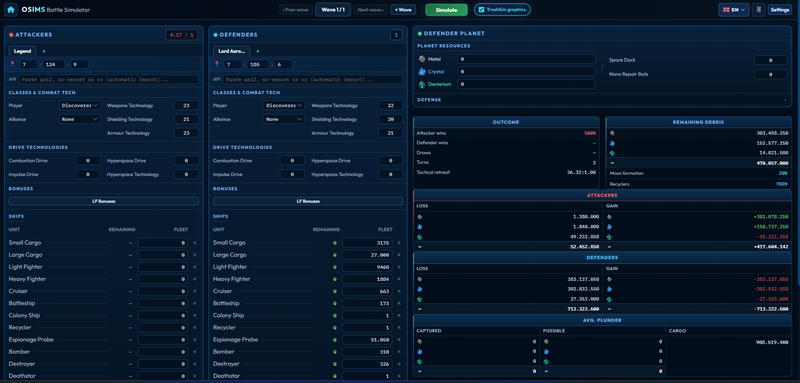Clear attackers' Small Cargo with its X
800x383 pixels.
(x=194, y=243)
